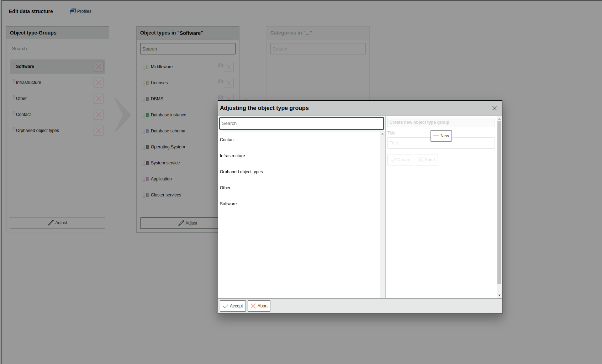This screenshot has width=602, height=364.
Task: Select Infrastructure in the dialog list
Action: (299, 156)
